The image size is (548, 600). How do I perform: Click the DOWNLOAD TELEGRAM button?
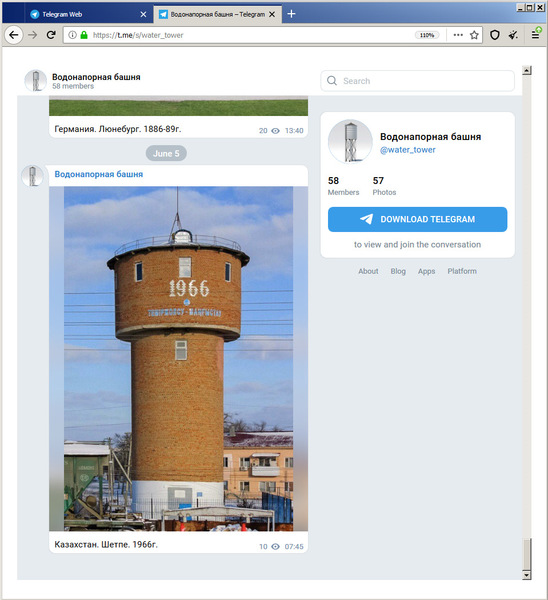pyautogui.click(x=418, y=219)
